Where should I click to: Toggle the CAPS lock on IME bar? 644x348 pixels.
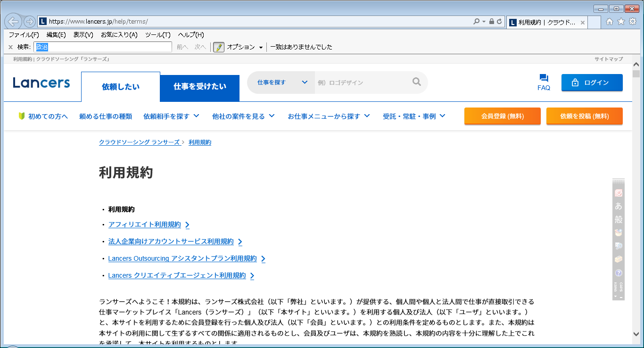point(621,287)
